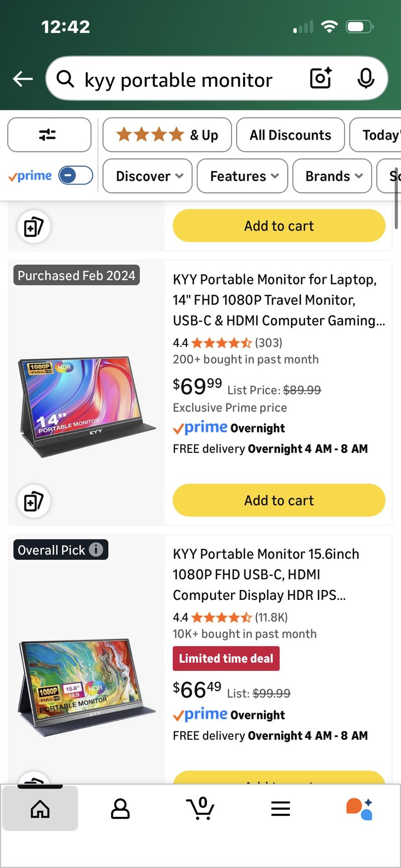Open the filter sliders icon

click(x=49, y=135)
